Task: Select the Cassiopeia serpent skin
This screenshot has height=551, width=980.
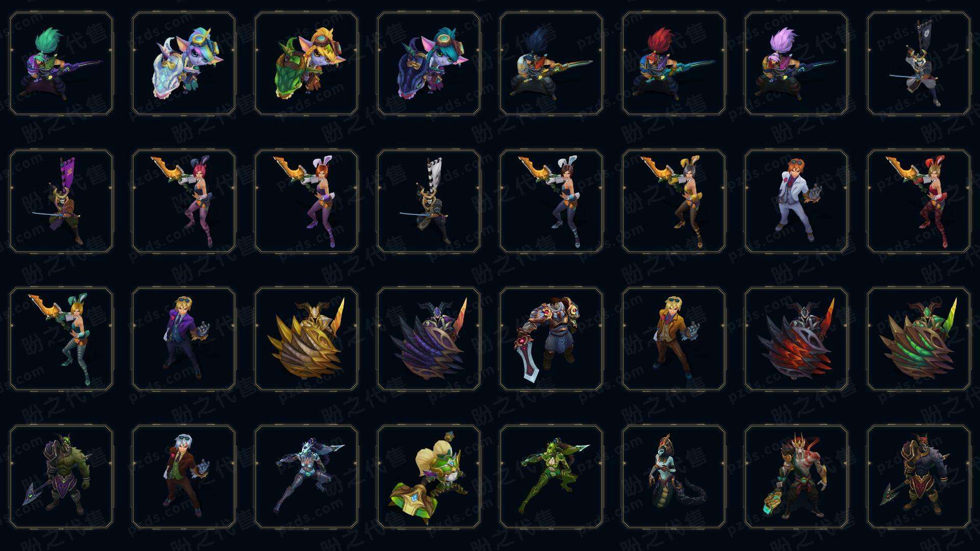Action: coord(674,477)
